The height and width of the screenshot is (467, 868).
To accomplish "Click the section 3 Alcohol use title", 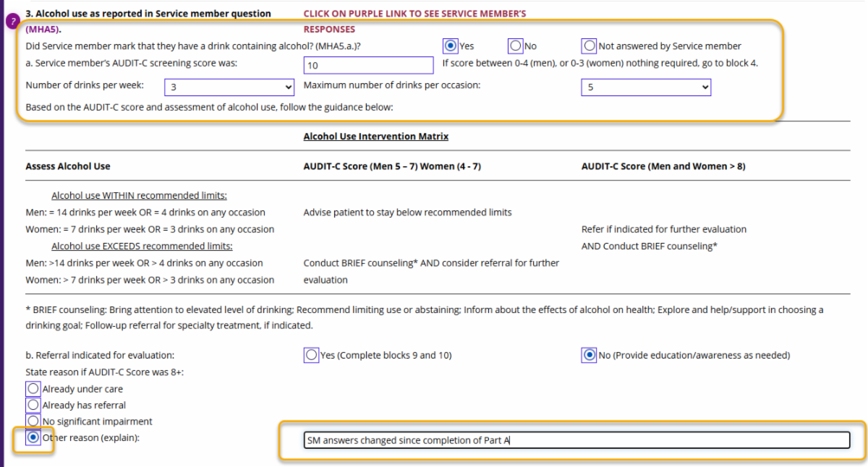I will click(148, 13).
